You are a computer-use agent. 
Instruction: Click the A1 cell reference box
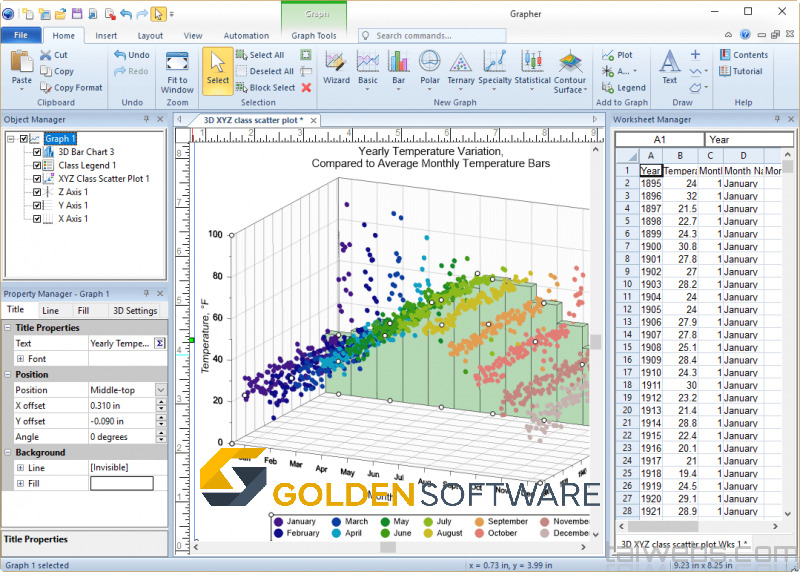pos(659,139)
